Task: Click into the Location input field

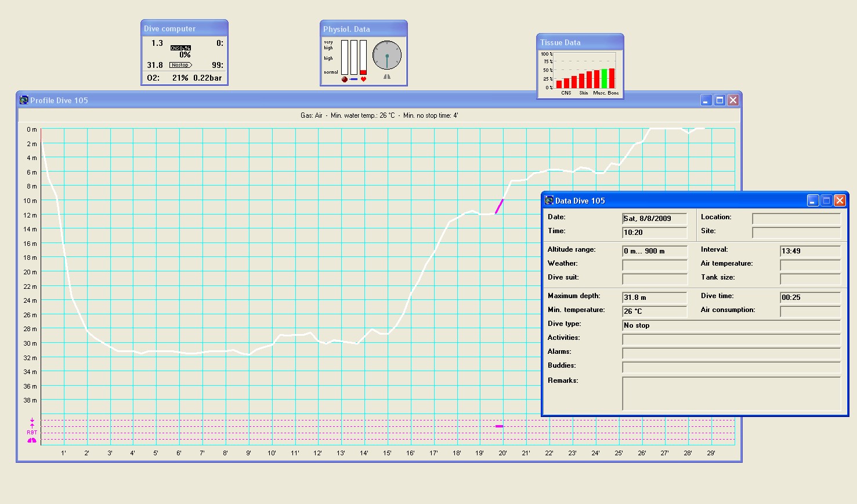Action: click(x=795, y=219)
